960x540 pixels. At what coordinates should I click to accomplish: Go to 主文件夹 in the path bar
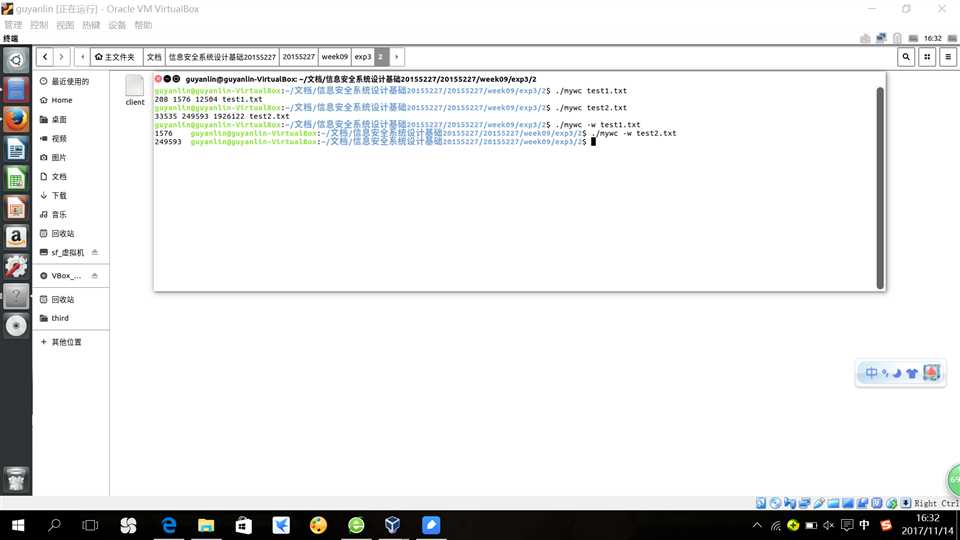click(116, 57)
